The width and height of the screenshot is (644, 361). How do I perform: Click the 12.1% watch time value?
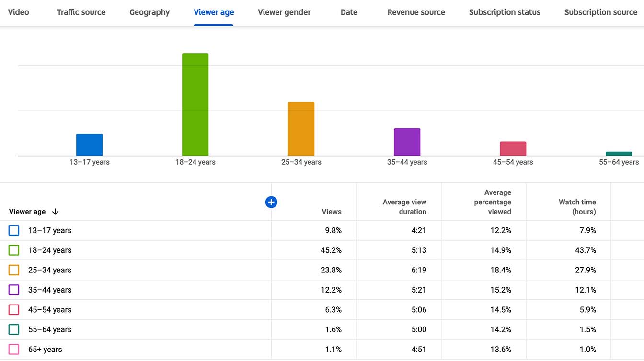point(586,290)
